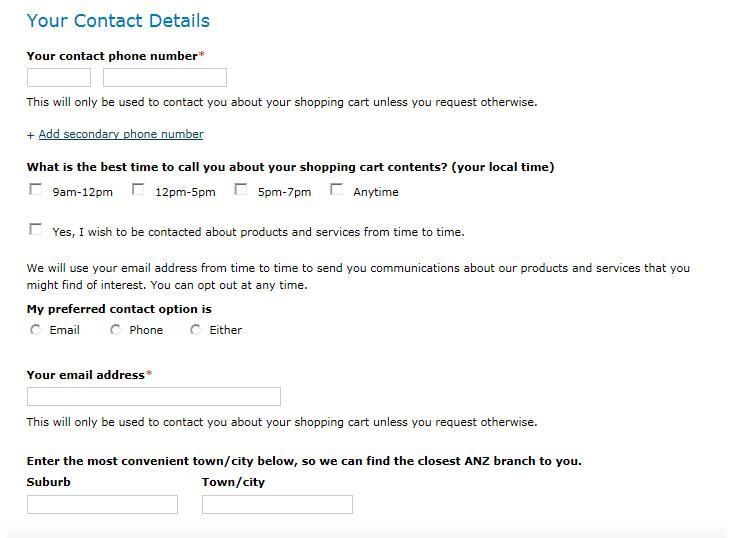Add a secondary phone number
This screenshot has width=730, height=538.
pyautogui.click(x=120, y=134)
